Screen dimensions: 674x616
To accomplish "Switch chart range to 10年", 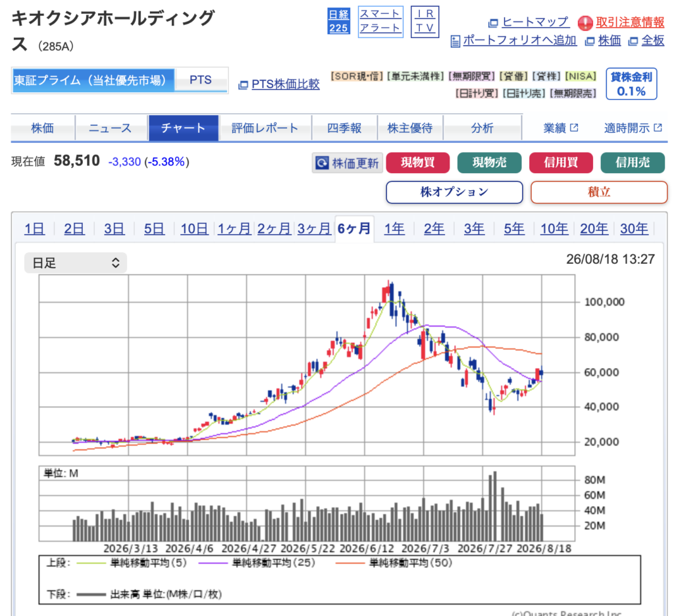I will [x=554, y=228].
